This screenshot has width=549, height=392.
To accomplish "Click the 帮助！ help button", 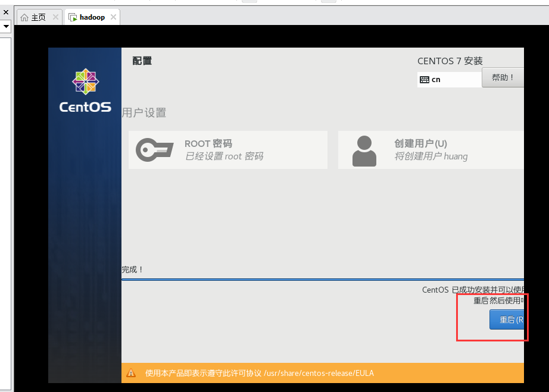I will point(503,77).
